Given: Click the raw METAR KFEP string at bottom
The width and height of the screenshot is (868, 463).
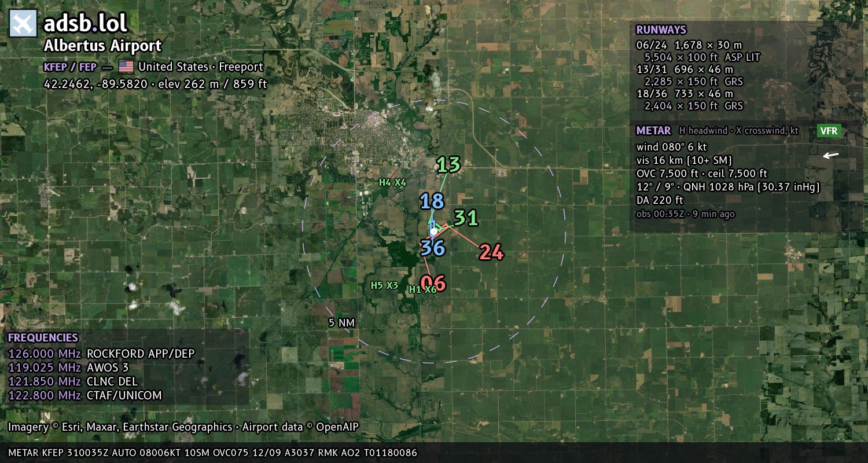Looking at the screenshot, I should [x=213, y=453].
